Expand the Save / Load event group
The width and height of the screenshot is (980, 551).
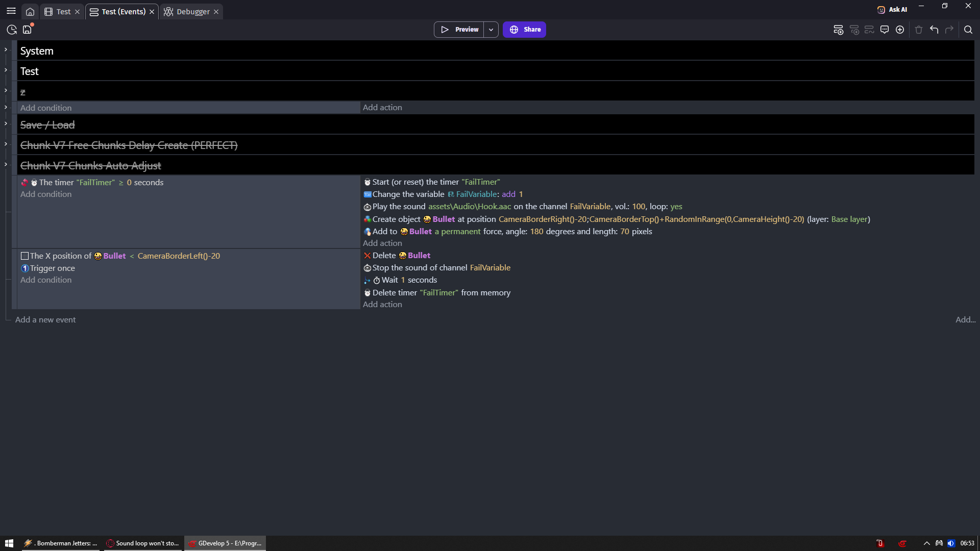pos(6,123)
